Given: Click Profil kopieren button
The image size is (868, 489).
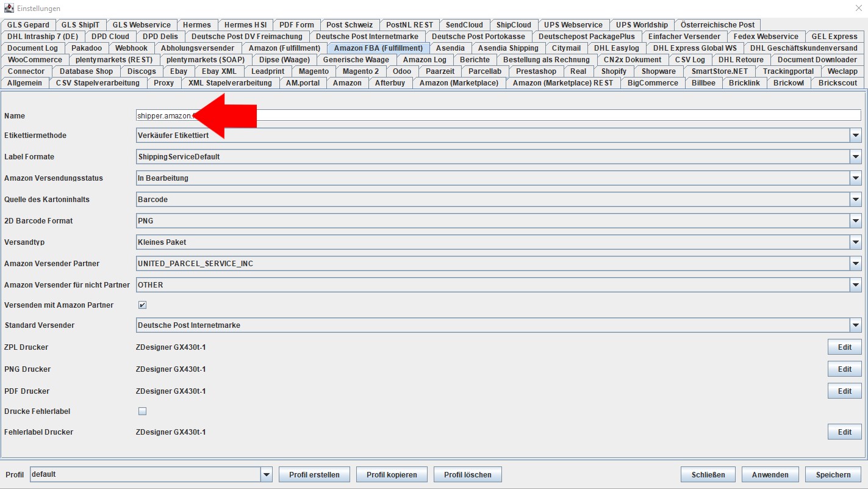Looking at the screenshot, I should [x=392, y=474].
